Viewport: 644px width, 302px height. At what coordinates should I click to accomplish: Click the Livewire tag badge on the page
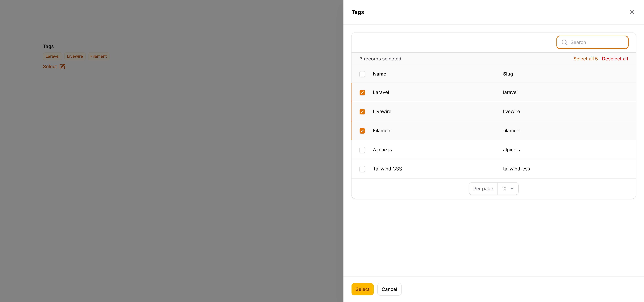[x=75, y=56]
